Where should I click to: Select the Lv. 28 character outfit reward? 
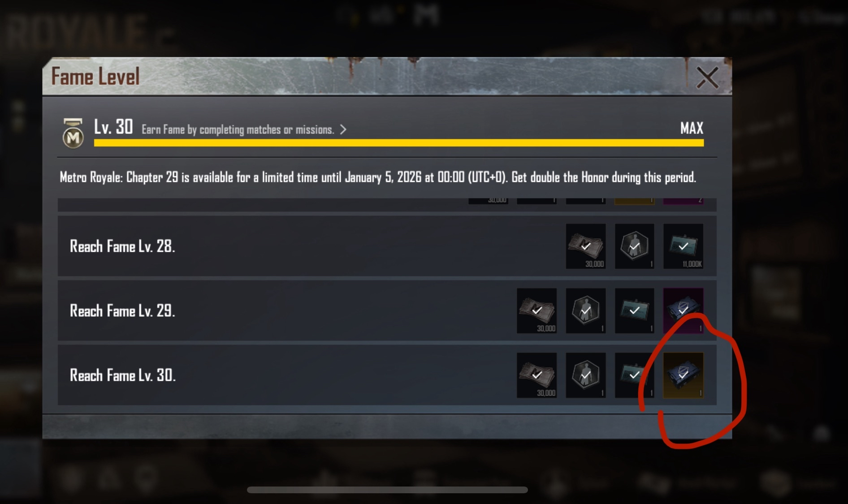tap(634, 246)
